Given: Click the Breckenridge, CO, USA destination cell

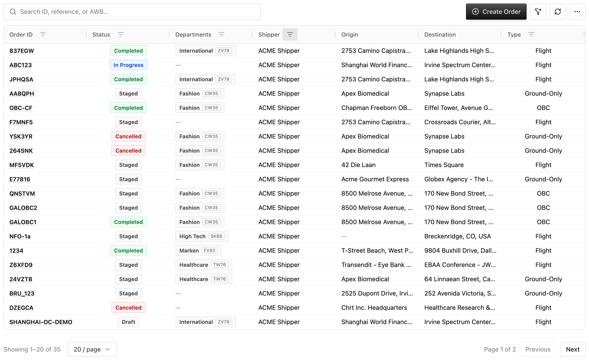Looking at the screenshot, I should [457, 236].
